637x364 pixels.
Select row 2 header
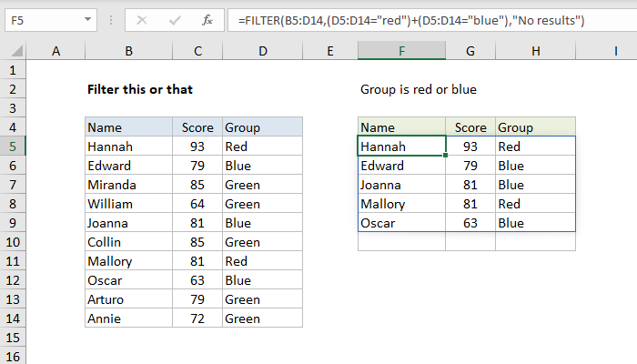tap(13, 89)
